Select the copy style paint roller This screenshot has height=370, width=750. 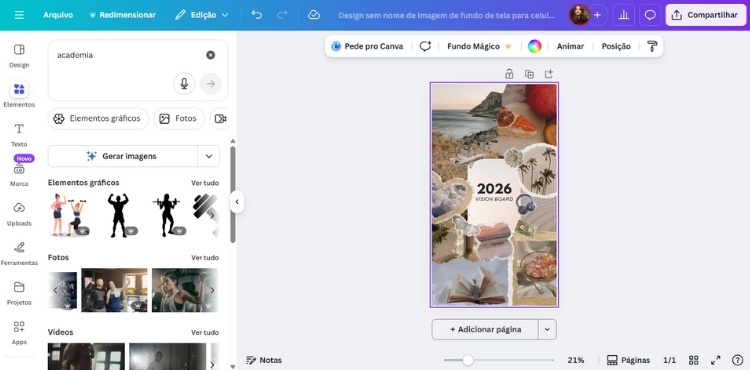tap(652, 46)
